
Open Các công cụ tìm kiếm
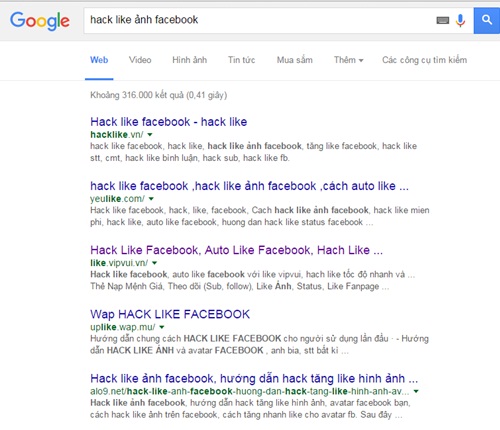point(424,60)
